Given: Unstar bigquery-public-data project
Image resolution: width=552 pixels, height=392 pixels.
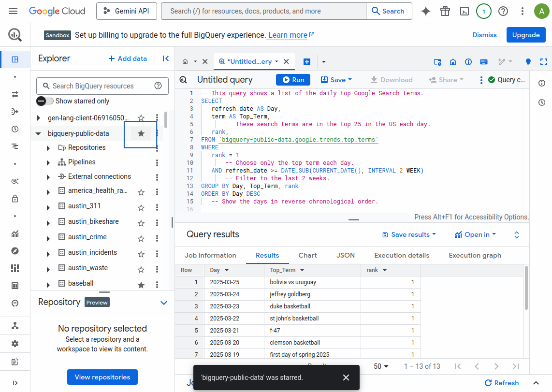Looking at the screenshot, I should pos(141,133).
